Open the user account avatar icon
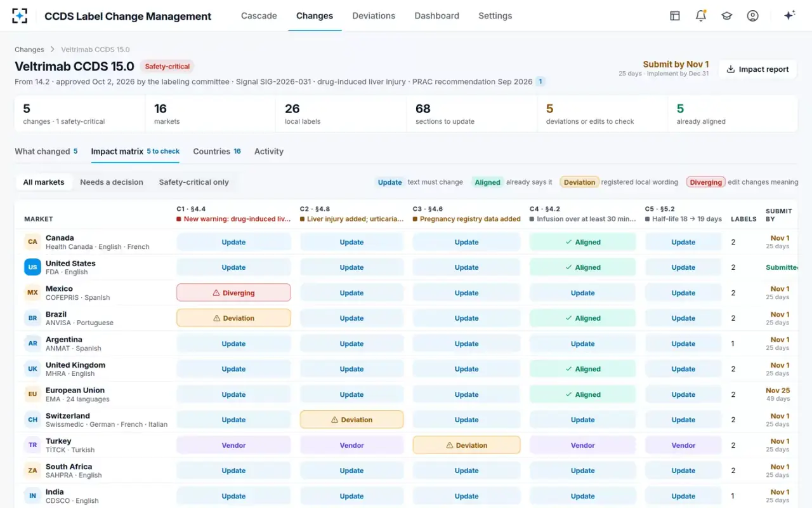This screenshot has width=812, height=508. (753, 16)
